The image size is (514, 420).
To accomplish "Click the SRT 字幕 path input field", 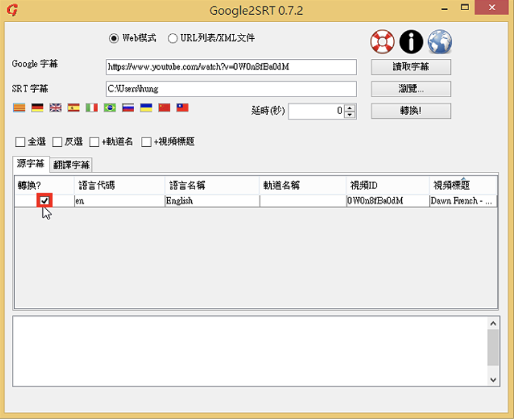I will (231, 89).
